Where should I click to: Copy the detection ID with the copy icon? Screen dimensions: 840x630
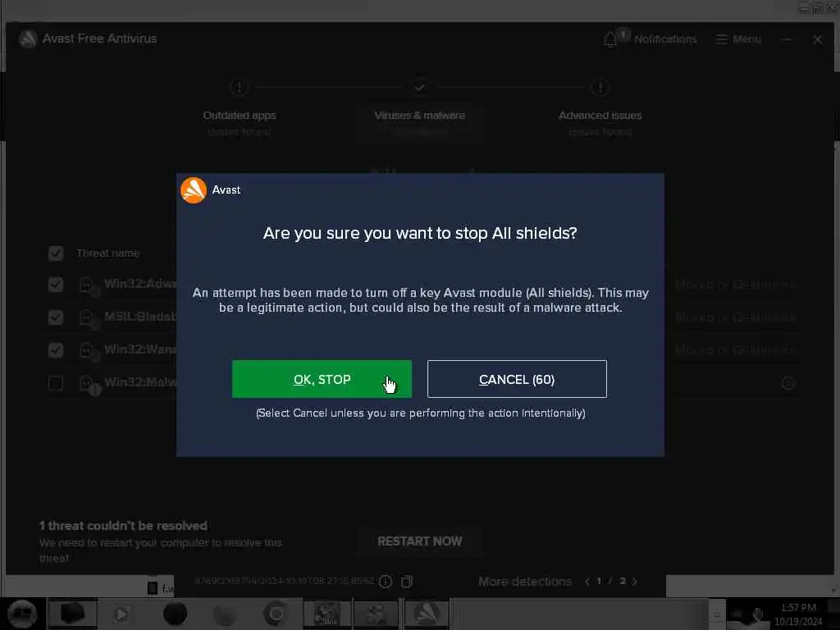click(407, 582)
